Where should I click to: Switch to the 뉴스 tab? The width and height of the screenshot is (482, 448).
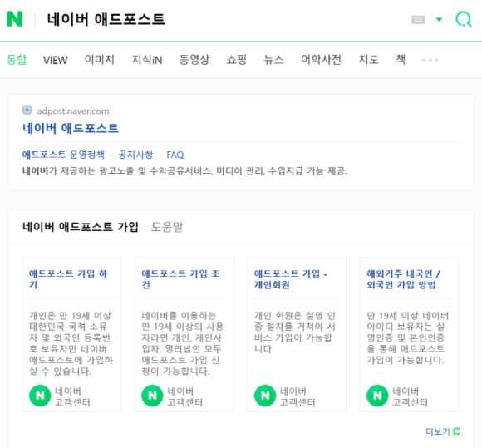pyautogui.click(x=273, y=59)
